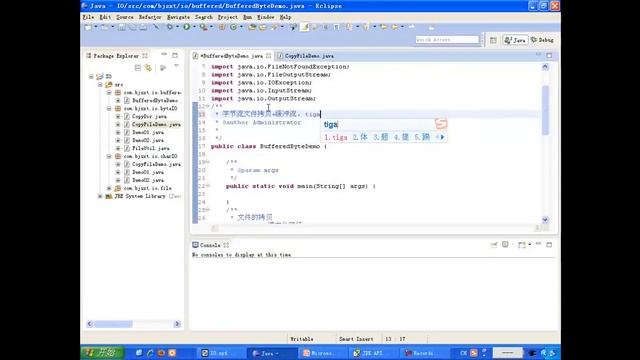Click the Debug bug toolbar icon
Screen dimensions: 640x360
170,27
